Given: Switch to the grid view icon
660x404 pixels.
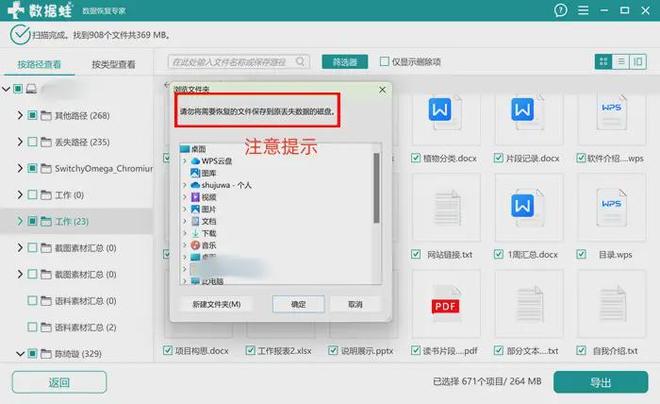Looking at the screenshot, I should tap(604, 62).
